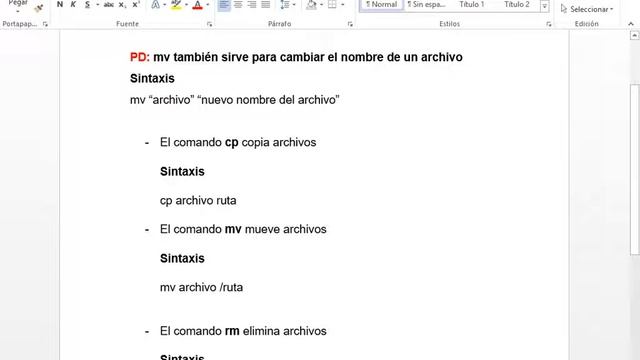640x360 pixels.
Task: Click 'El comando mv mueve archivos'
Action: (x=243, y=229)
